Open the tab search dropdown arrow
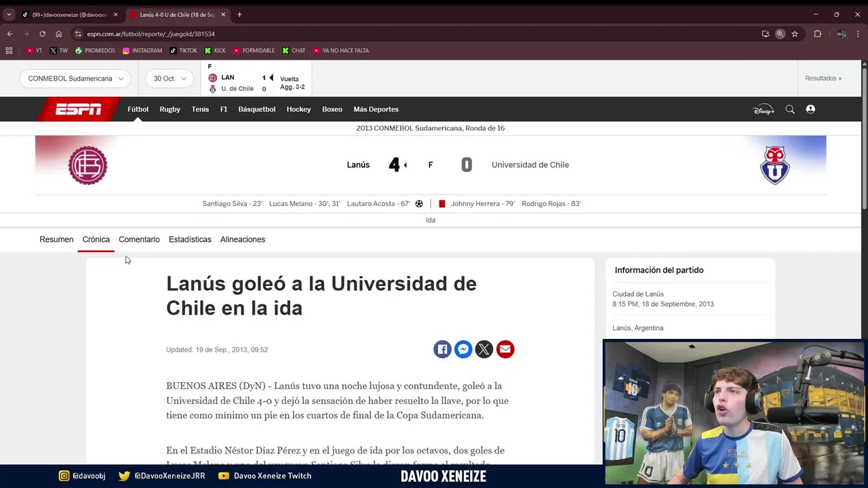 coord(9,14)
